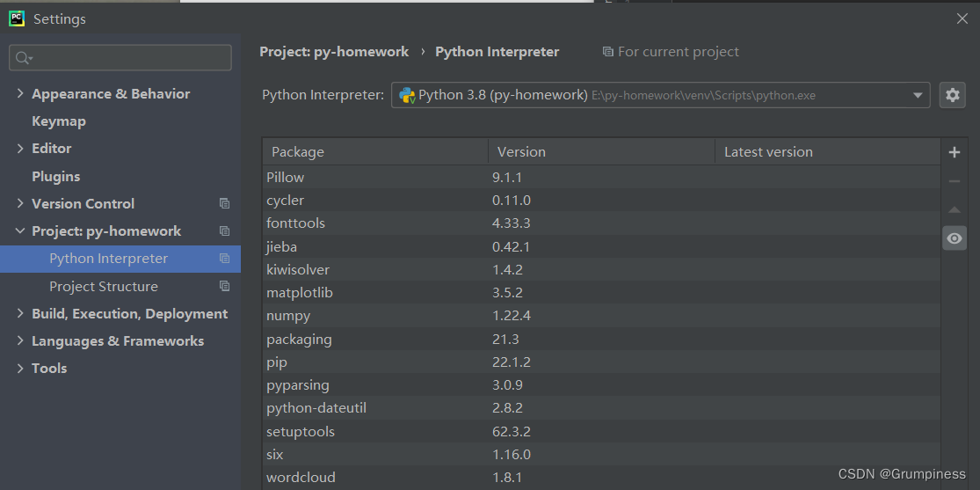Select the setuptools package row
This screenshot has height=490, width=980.
point(601,432)
